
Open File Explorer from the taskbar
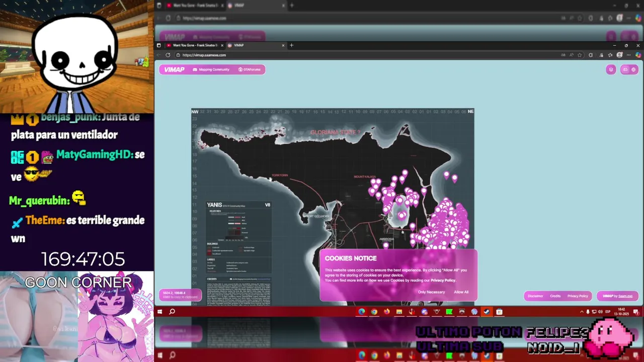click(x=399, y=312)
